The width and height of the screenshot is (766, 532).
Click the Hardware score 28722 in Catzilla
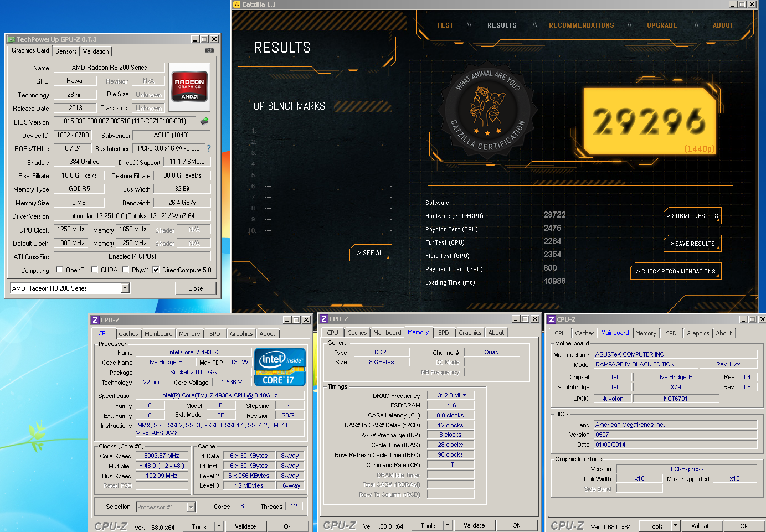click(x=554, y=215)
